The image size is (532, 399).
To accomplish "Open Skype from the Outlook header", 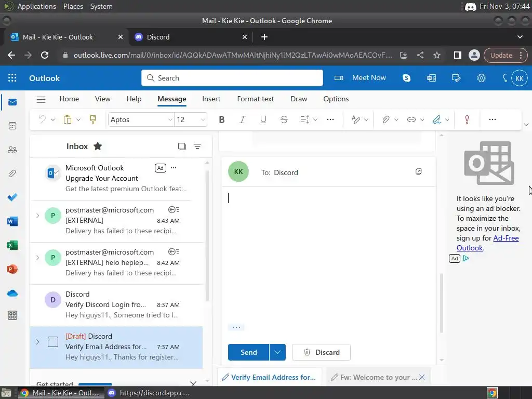I will click(406, 78).
